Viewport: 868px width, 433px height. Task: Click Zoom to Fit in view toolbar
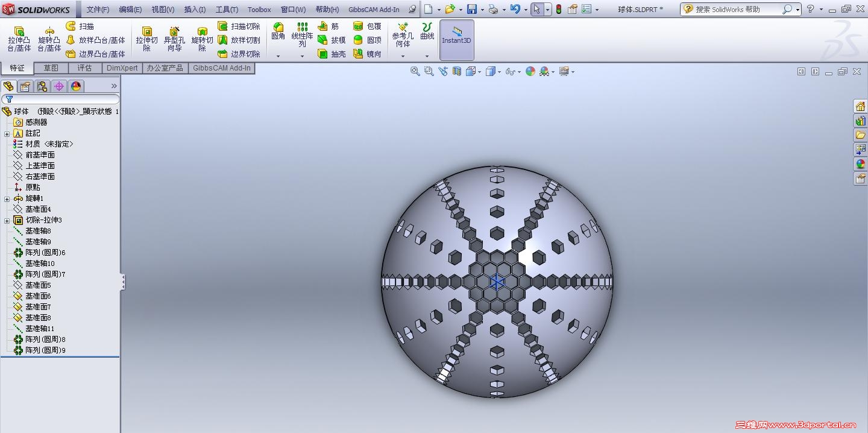(x=415, y=71)
